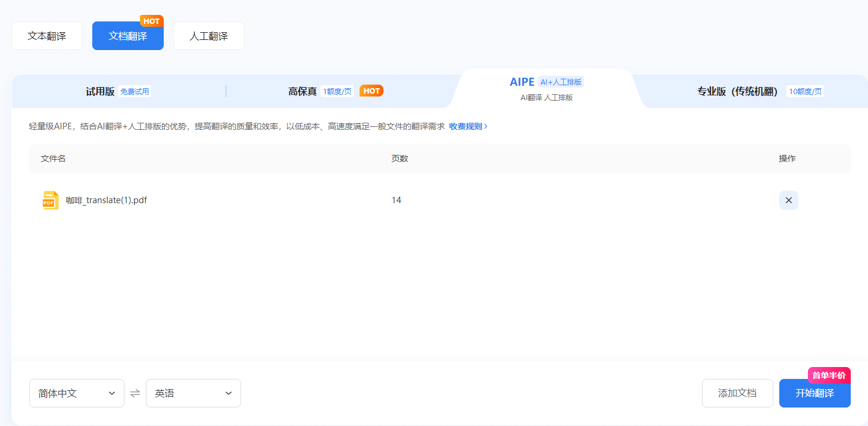Select the 高保真 translation mode
The height and width of the screenshot is (426, 868).
tap(336, 91)
